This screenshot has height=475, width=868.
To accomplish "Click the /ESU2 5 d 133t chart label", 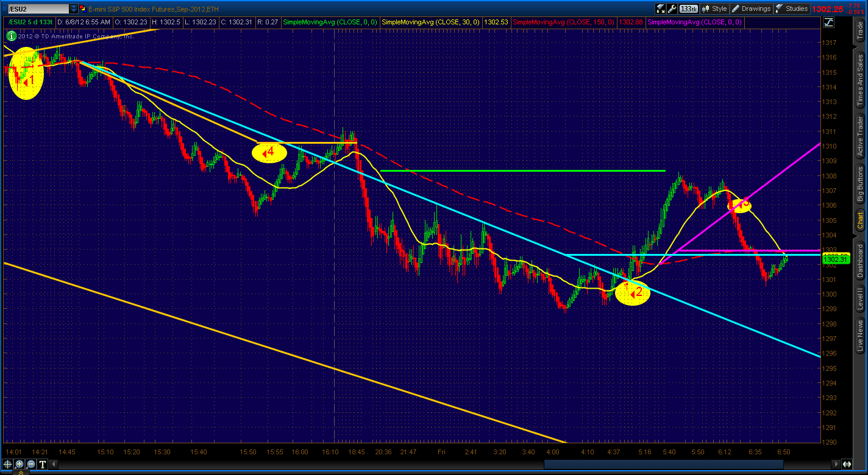I will (x=29, y=22).
